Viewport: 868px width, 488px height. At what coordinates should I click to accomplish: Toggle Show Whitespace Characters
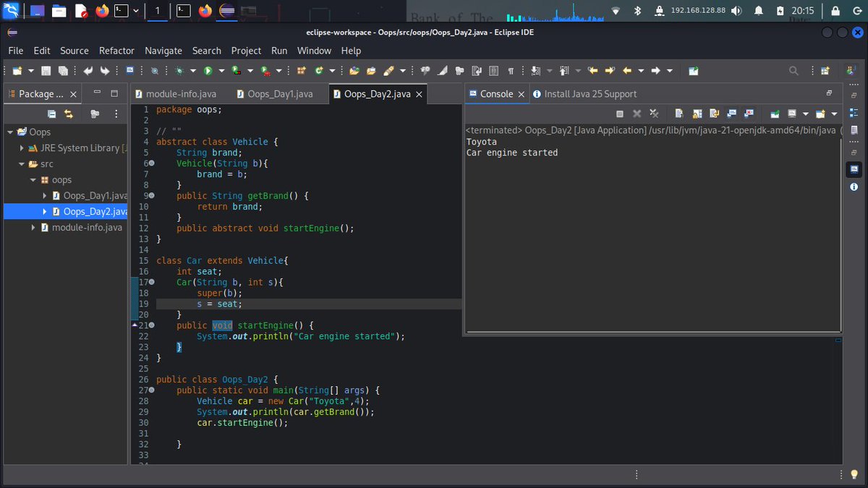(x=510, y=70)
